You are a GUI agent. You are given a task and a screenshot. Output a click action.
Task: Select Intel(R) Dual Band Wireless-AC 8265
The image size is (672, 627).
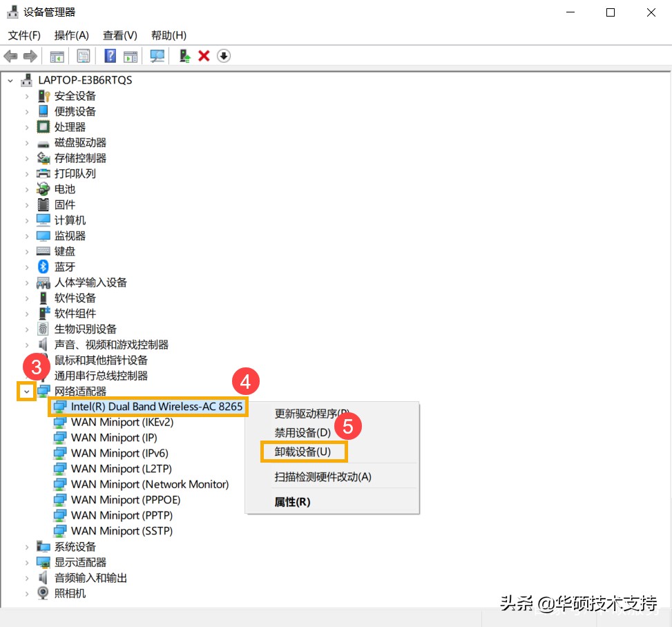click(x=146, y=407)
